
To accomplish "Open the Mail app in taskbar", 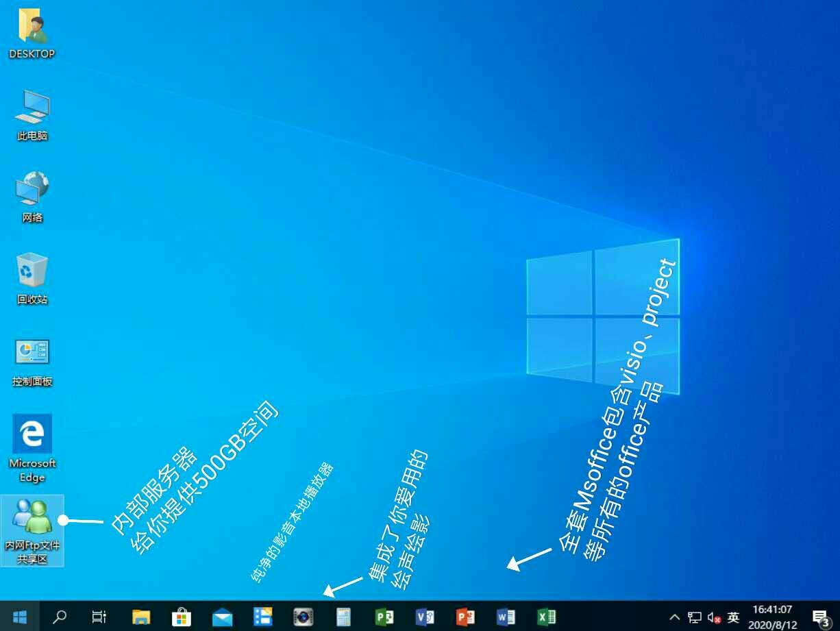I will click(222, 617).
